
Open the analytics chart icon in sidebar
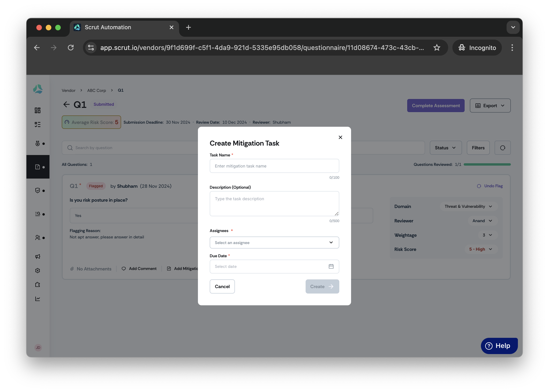(x=37, y=299)
